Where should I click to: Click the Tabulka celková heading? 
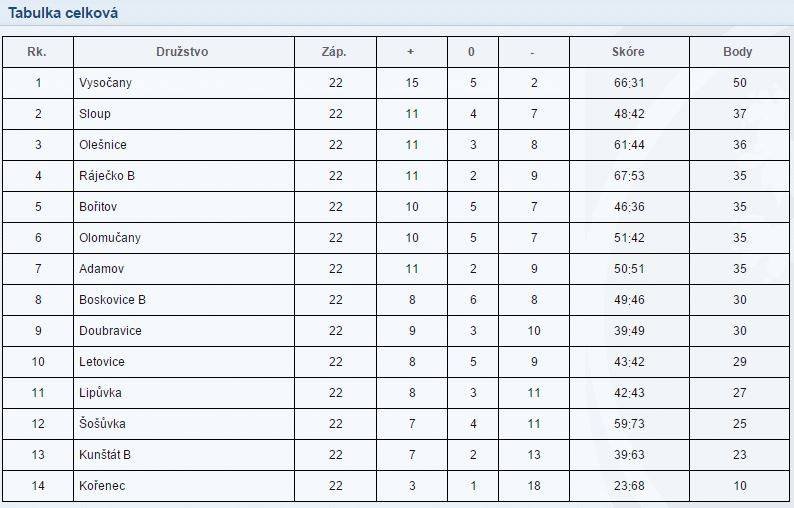(x=63, y=13)
